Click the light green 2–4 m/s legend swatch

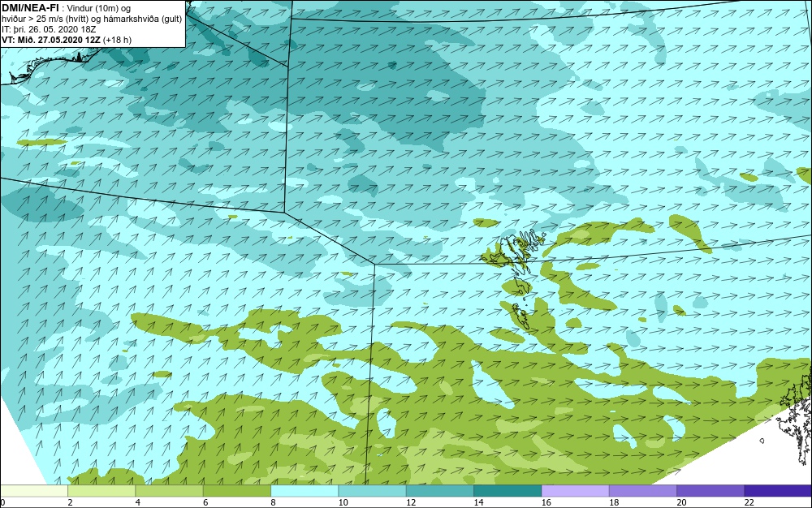tap(101, 491)
